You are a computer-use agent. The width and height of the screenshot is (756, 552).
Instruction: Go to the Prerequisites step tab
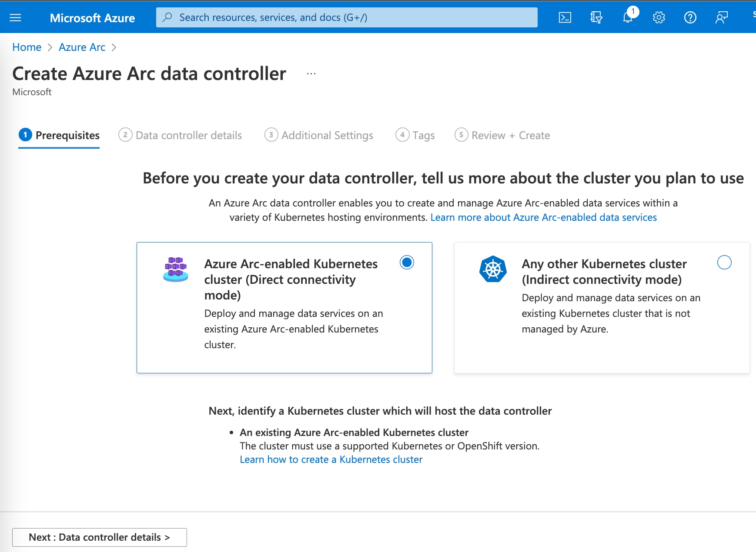click(59, 135)
